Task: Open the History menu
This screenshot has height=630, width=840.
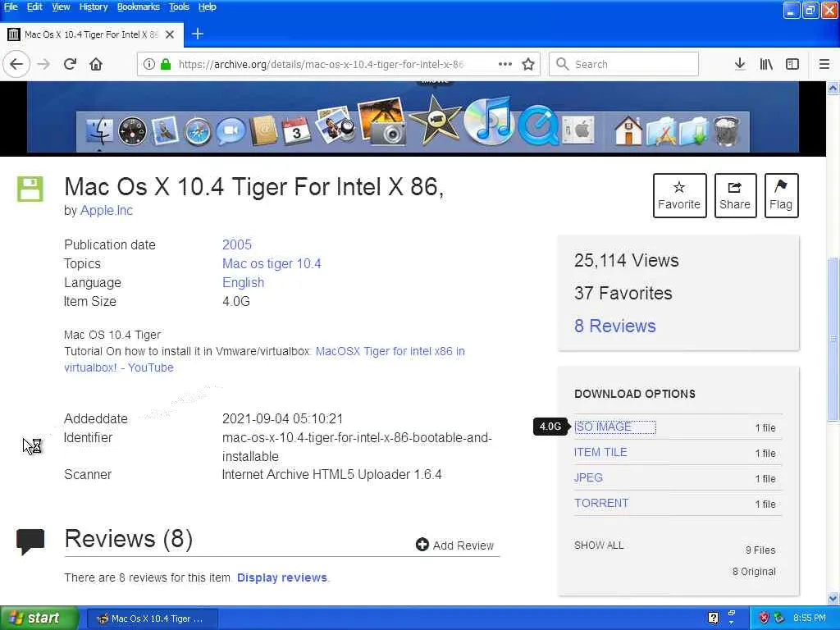Action: [x=94, y=7]
